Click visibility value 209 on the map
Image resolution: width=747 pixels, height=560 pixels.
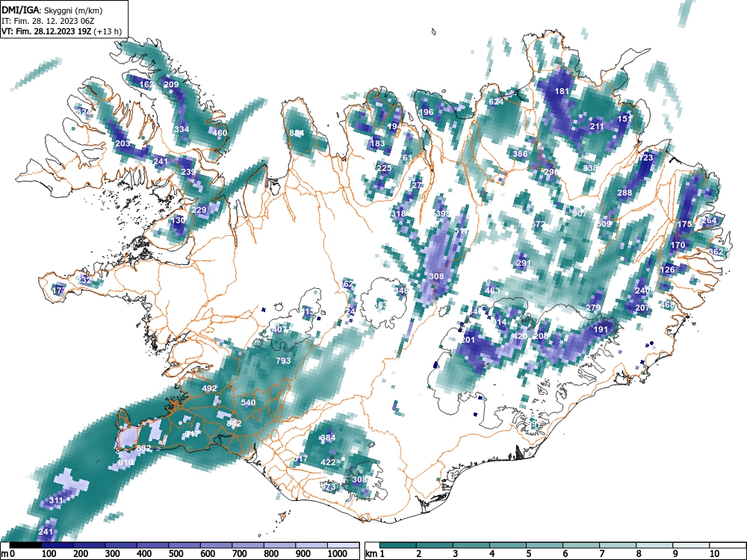point(171,84)
